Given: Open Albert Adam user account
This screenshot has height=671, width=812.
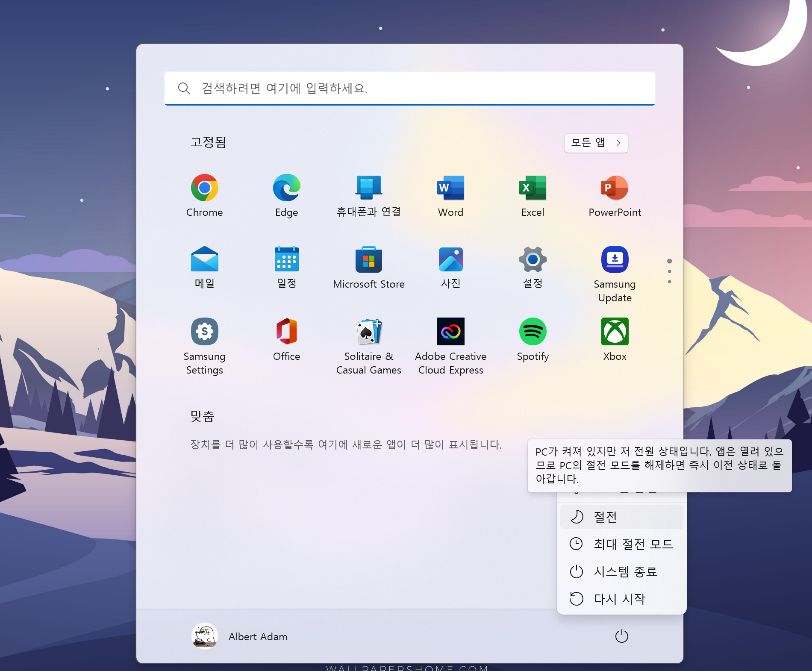Looking at the screenshot, I should tap(239, 636).
